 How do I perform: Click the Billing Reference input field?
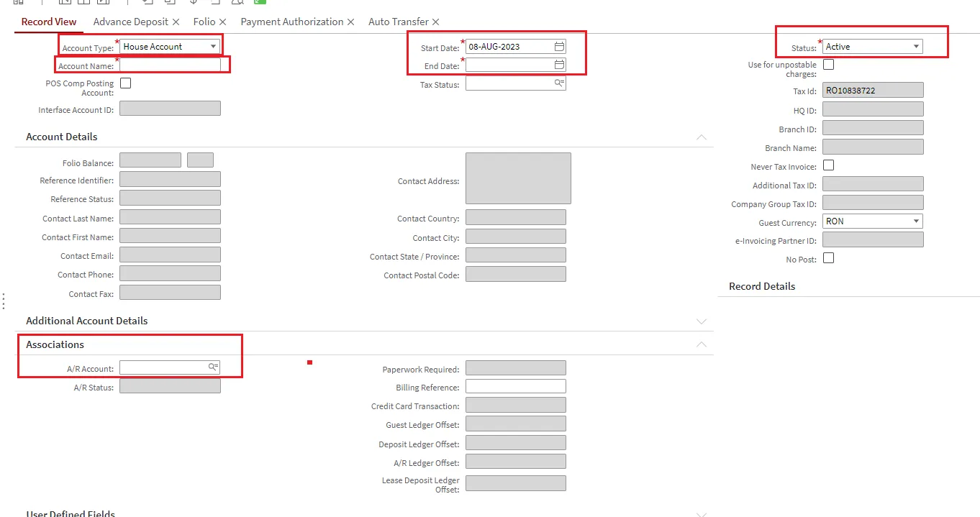pyautogui.click(x=516, y=387)
